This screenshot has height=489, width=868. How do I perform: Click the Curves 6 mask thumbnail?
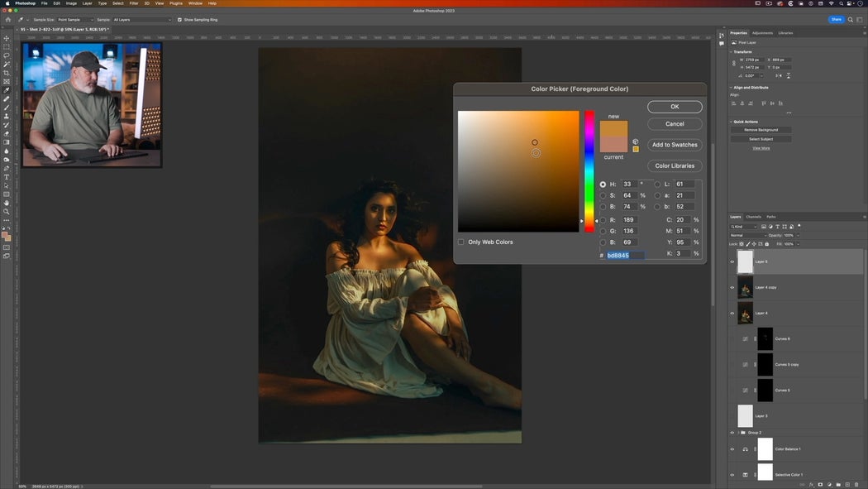point(765,338)
